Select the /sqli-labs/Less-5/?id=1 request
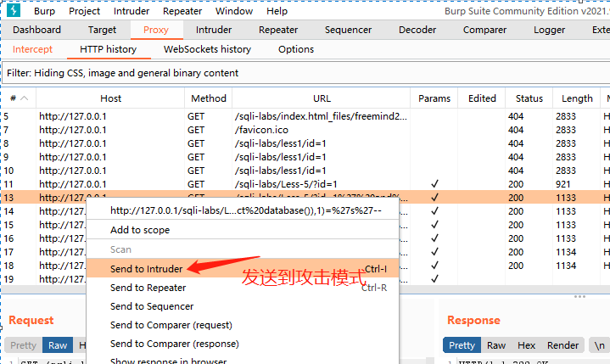Image resolution: width=610 pixels, height=364 pixels. [x=305, y=184]
